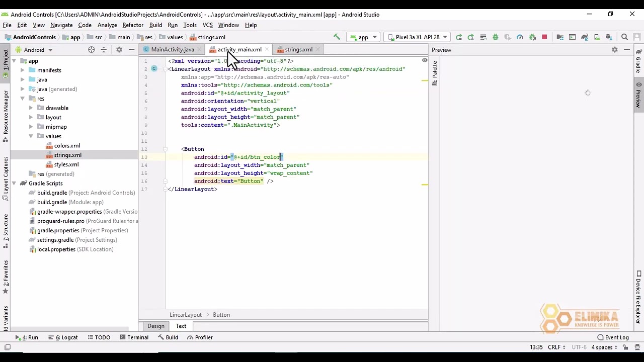
Task: Toggle the 2: Favorites tool window
Action: pos(6,276)
